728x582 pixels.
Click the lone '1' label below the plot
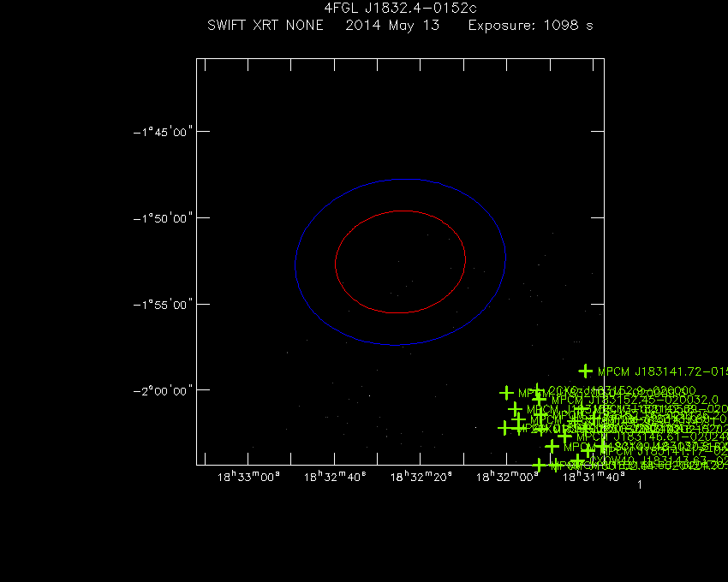pyautogui.click(x=640, y=484)
